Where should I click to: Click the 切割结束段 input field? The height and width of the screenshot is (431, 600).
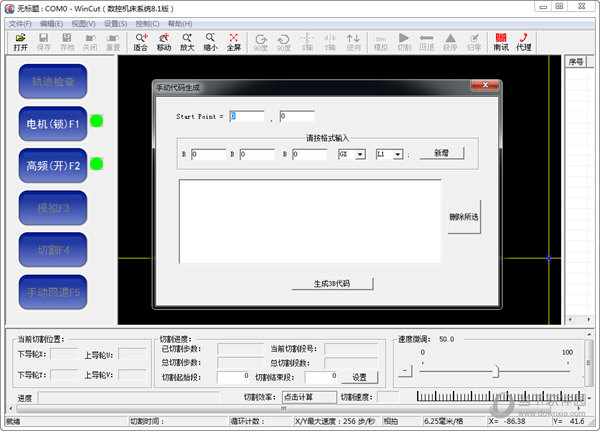click(321, 377)
